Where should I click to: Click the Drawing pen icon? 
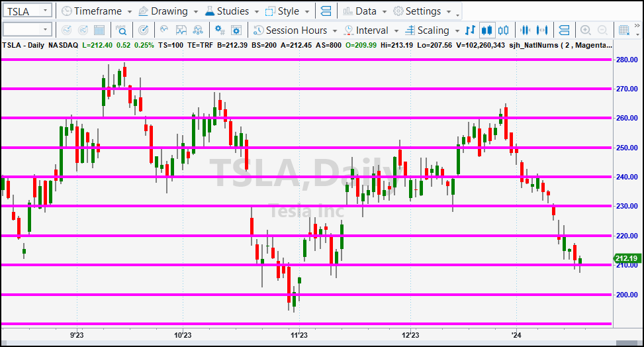click(144, 11)
